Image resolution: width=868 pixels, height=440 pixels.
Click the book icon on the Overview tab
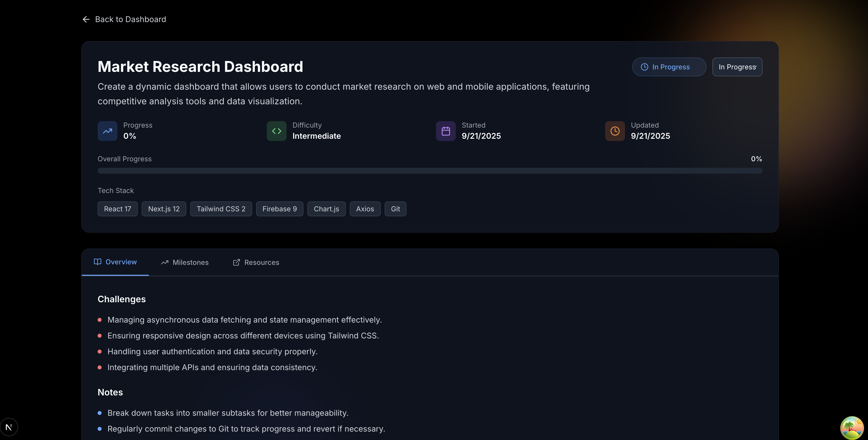(x=97, y=262)
